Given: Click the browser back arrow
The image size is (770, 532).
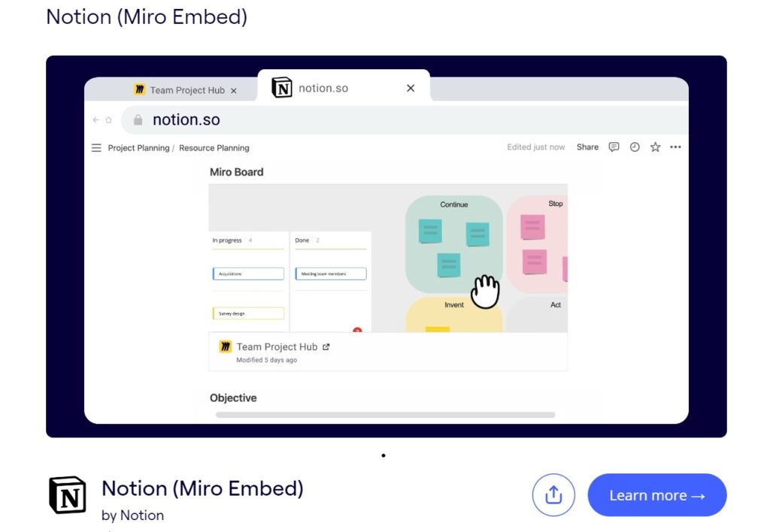Looking at the screenshot, I should [95, 119].
